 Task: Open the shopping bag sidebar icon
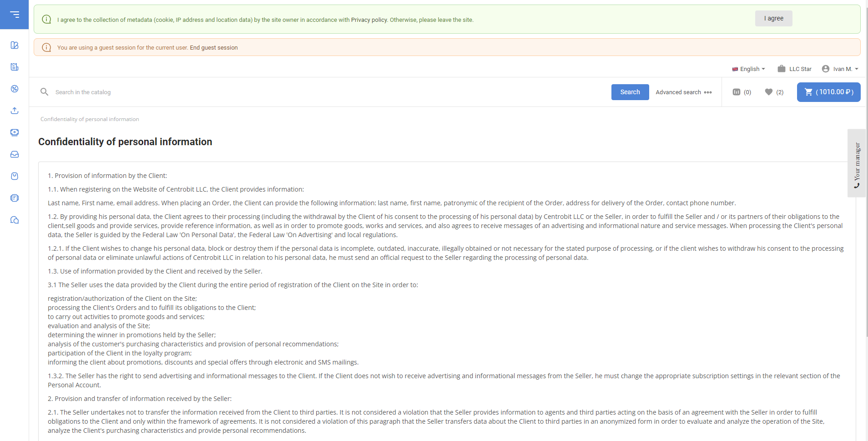[15, 176]
